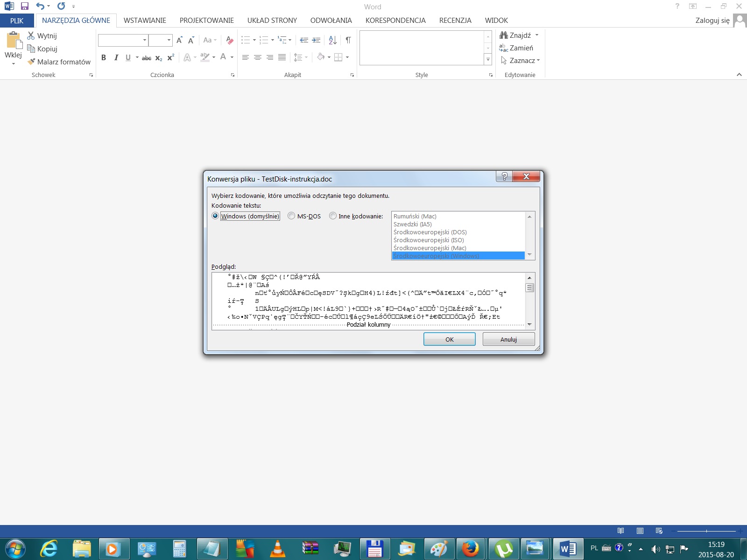Open the Czcionka dialog launcher
This screenshot has height=560, width=747.
click(x=233, y=75)
